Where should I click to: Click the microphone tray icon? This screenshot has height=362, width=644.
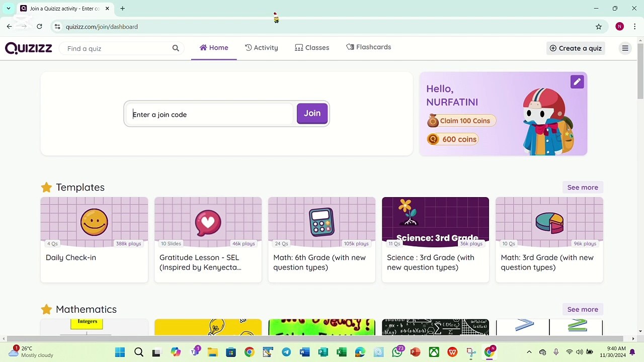556,352
